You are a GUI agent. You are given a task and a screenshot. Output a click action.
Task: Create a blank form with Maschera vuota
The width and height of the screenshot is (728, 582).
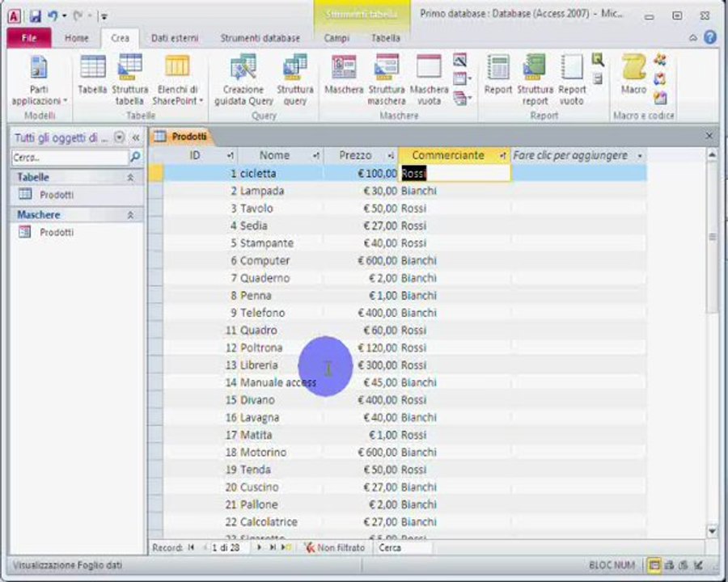click(429, 80)
